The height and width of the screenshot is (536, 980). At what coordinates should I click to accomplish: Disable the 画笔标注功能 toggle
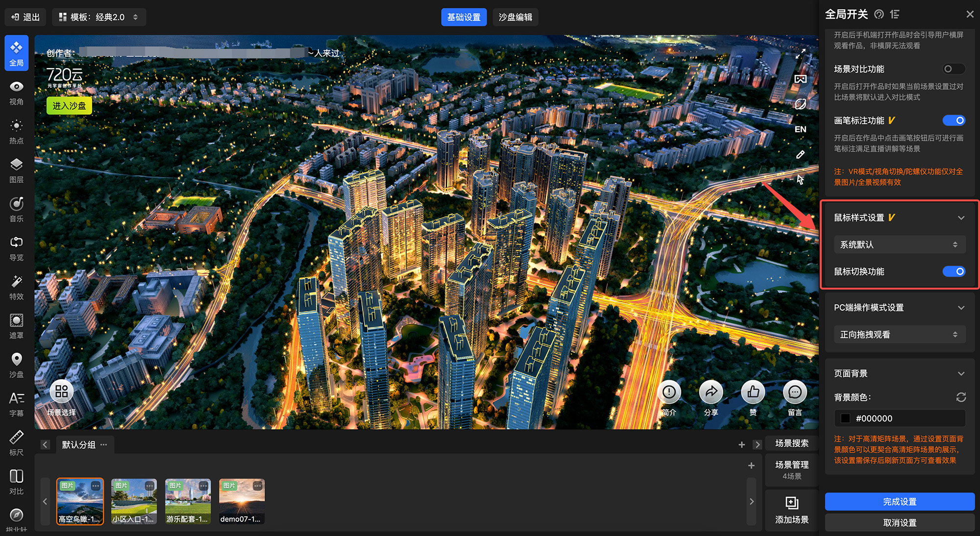[954, 121]
